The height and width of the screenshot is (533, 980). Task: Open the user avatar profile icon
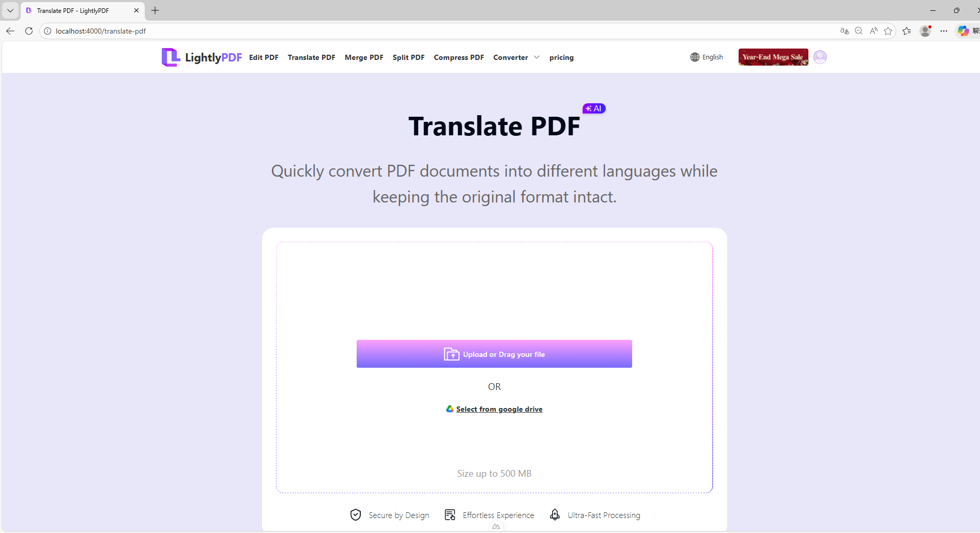point(820,57)
